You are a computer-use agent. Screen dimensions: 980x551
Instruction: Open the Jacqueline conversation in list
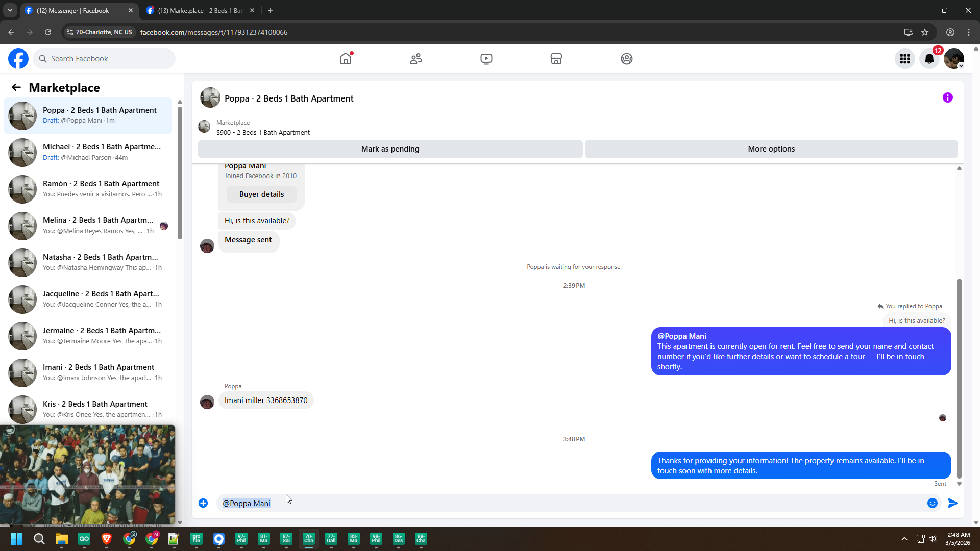point(88,299)
